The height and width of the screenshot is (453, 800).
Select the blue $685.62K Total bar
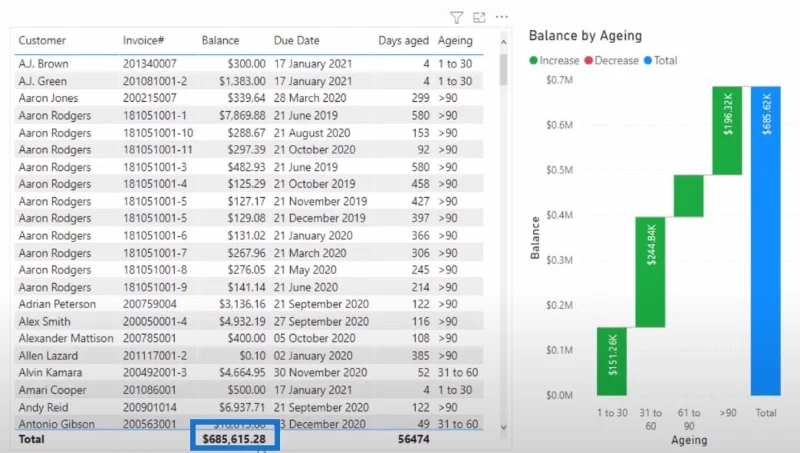765,241
